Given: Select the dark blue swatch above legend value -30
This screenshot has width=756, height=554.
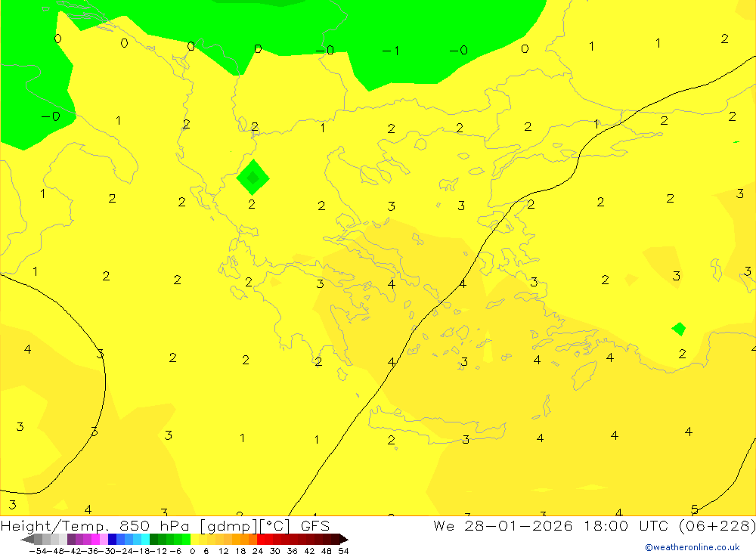Looking at the screenshot, I should pyautogui.click(x=112, y=540).
